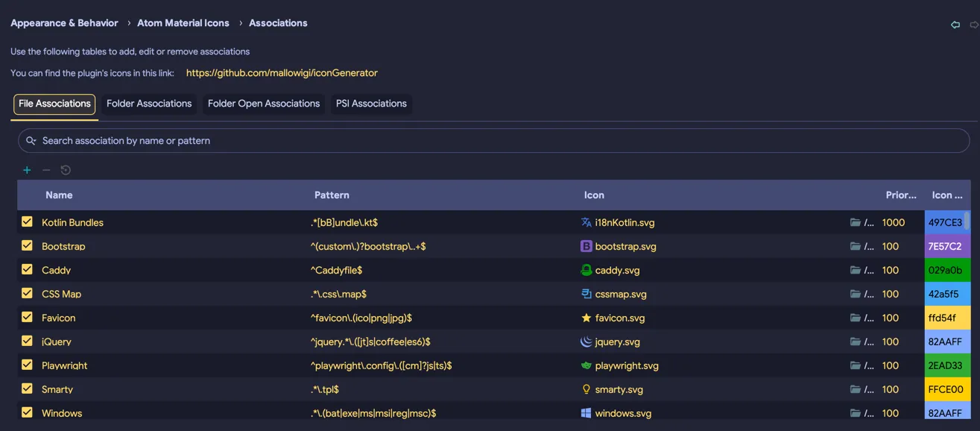Click the playwright.svg icon
The image size is (980, 431).
[x=587, y=365]
